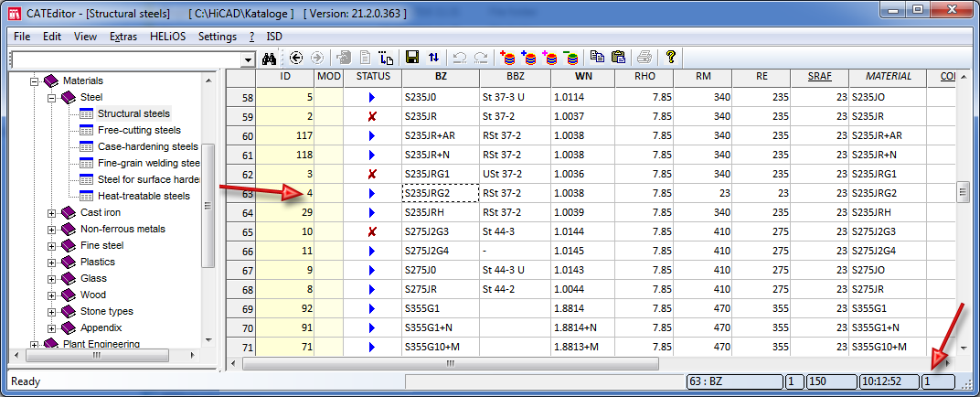Open the HELiOS menu
The height and width of the screenshot is (397, 980).
(x=168, y=37)
